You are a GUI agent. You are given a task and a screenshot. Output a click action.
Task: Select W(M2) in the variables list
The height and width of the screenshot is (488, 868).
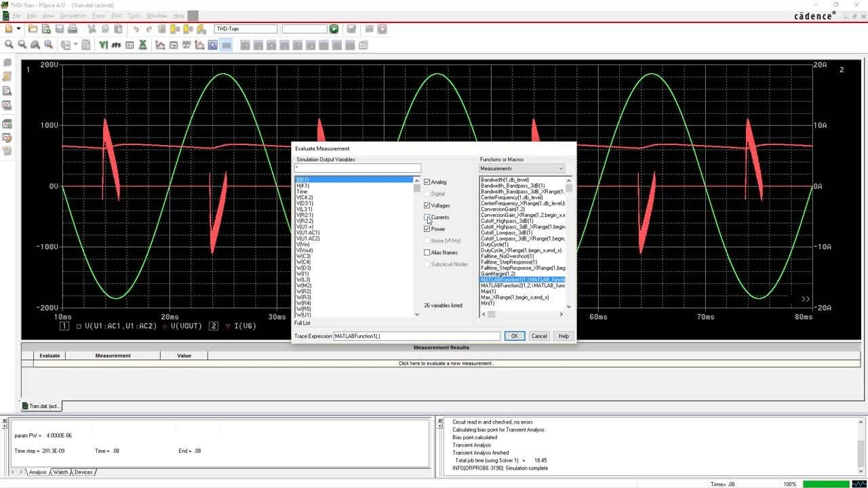pyautogui.click(x=304, y=285)
